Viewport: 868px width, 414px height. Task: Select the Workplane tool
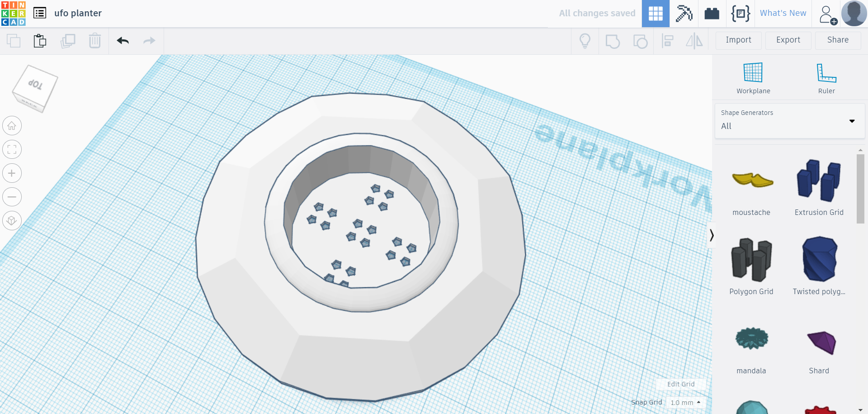click(753, 78)
